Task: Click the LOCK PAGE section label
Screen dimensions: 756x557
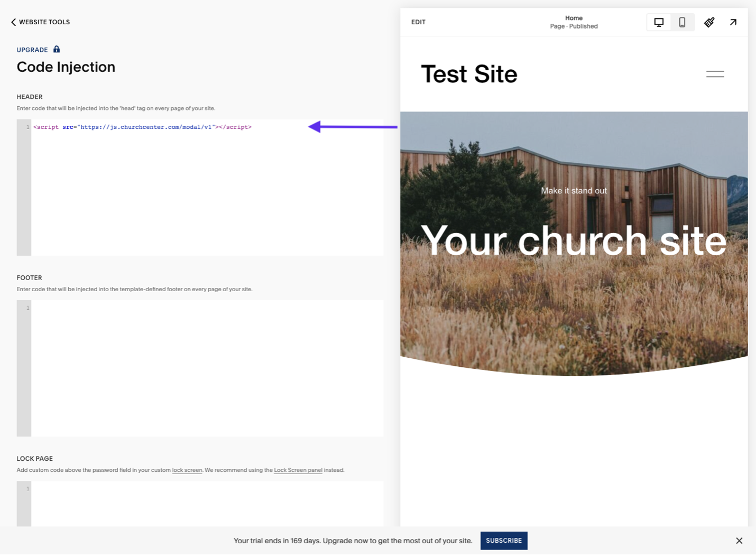Action: (x=35, y=458)
